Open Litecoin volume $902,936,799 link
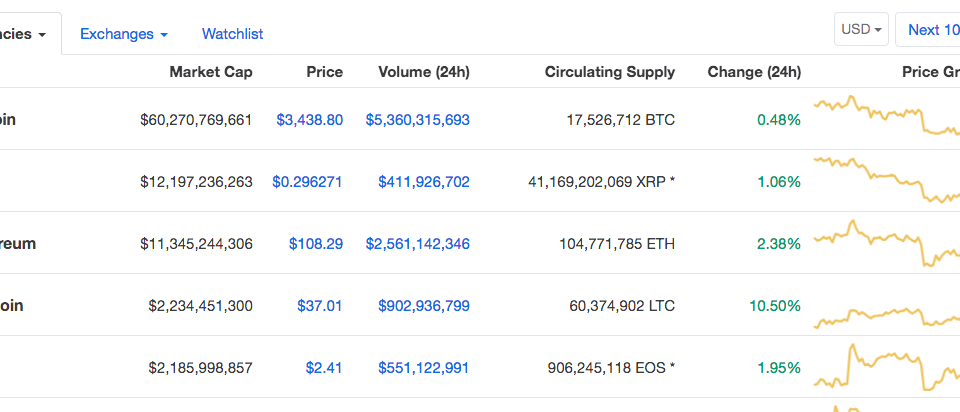The width and height of the screenshot is (960, 412). pyautogui.click(x=424, y=305)
